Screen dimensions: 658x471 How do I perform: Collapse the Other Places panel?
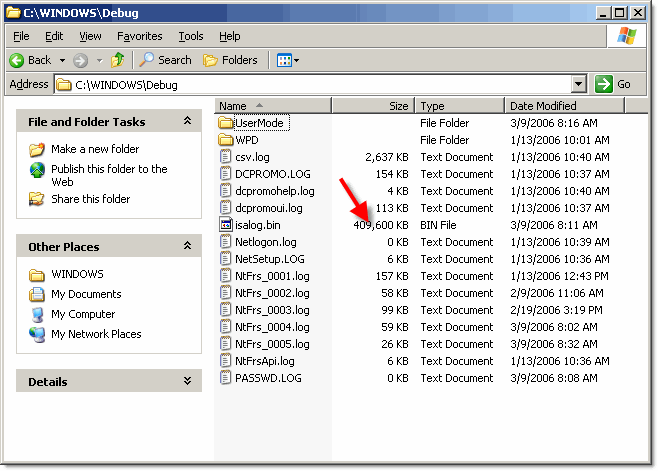click(x=188, y=246)
